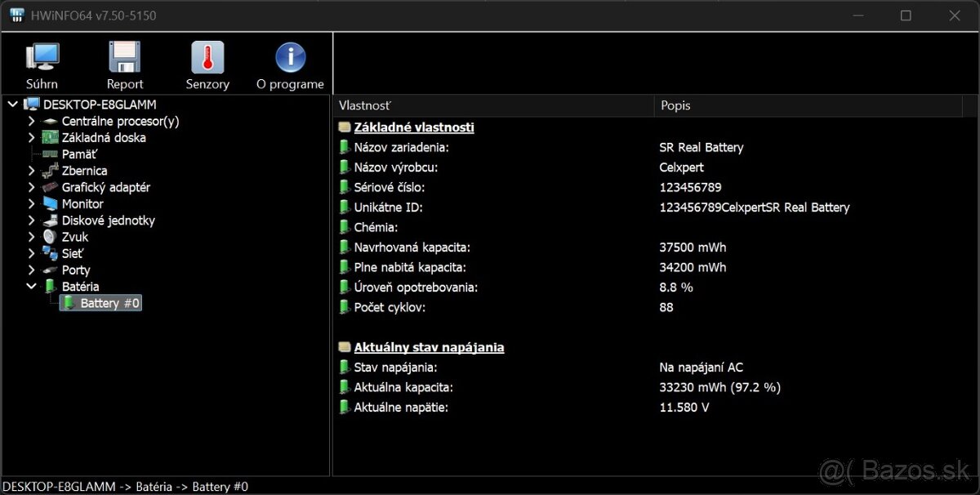
Task: Collapse the DESKTOP-E8GLAMM root node
Action: click(x=13, y=105)
